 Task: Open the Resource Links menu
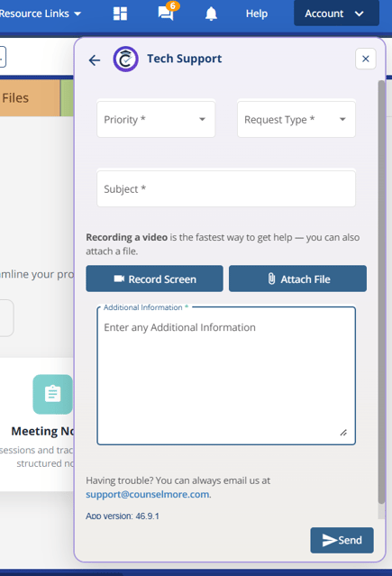click(x=40, y=14)
